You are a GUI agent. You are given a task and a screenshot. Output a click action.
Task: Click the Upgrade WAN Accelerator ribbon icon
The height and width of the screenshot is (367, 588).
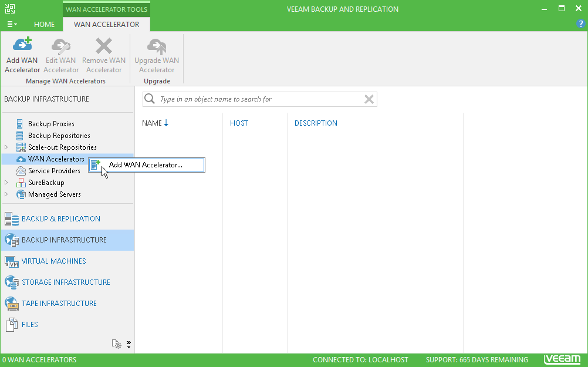157,46
